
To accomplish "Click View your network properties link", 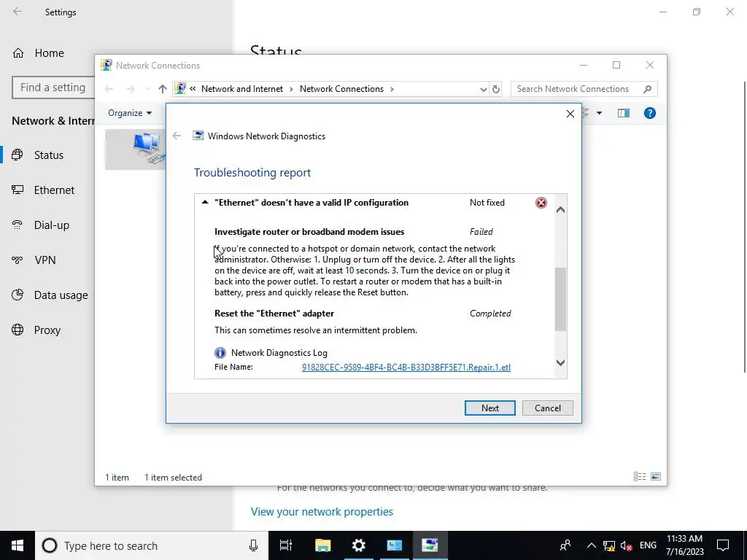I will (x=322, y=512).
